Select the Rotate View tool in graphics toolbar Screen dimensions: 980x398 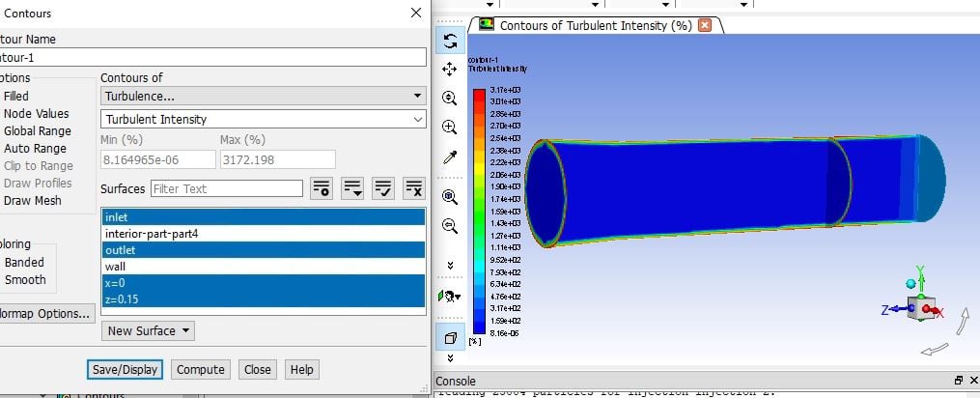(449, 42)
